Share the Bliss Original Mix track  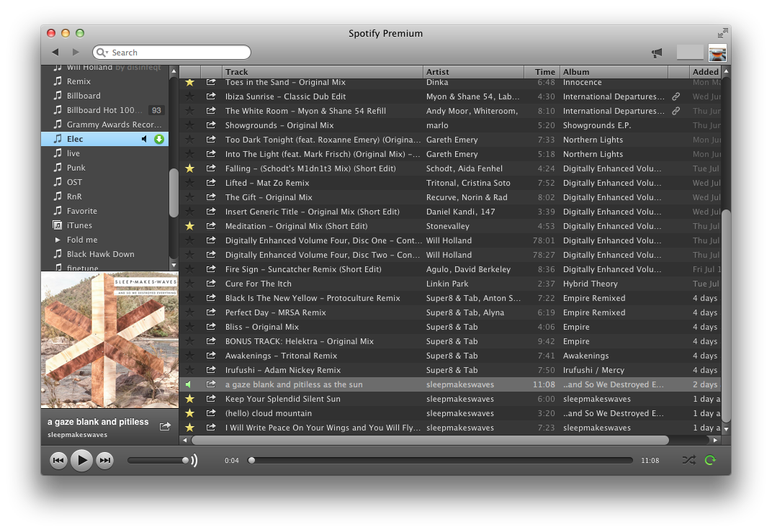211,327
